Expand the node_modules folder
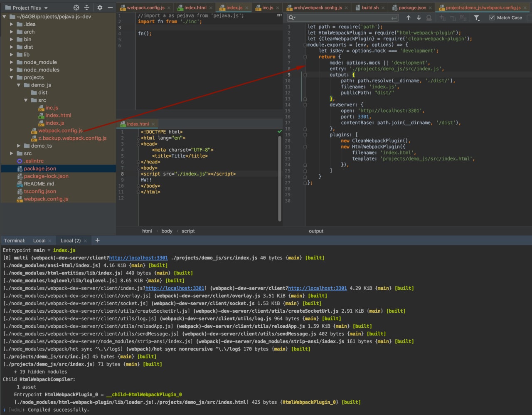Image resolution: width=532 pixels, height=415 pixels. tap(12, 70)
